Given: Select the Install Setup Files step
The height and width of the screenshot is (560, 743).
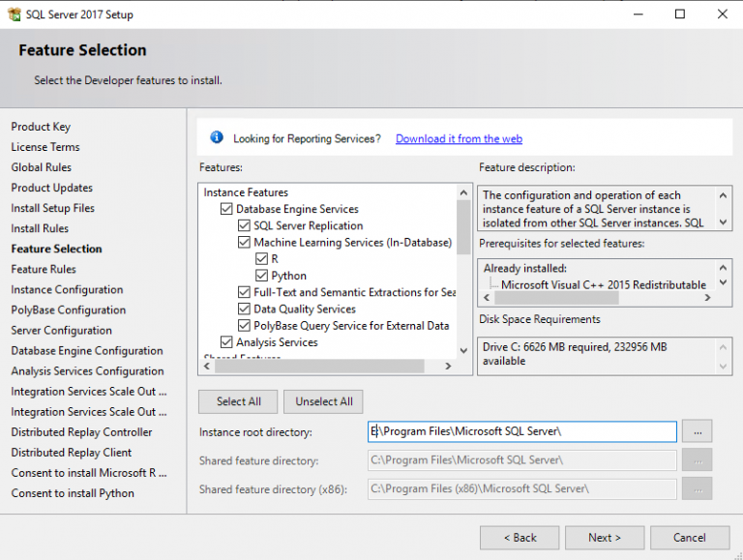Looking at the screenshot, I should tap(52, 208).
